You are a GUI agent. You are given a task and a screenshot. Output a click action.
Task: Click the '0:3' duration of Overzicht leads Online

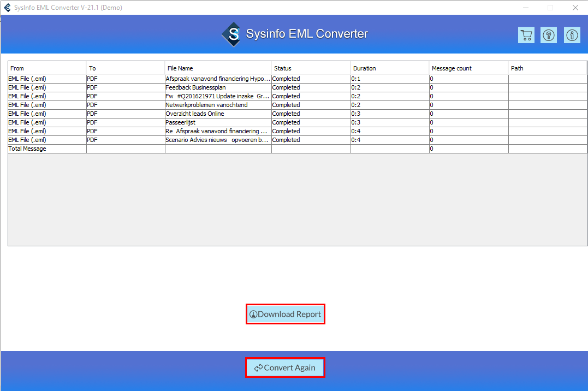[x=390, y=114]
